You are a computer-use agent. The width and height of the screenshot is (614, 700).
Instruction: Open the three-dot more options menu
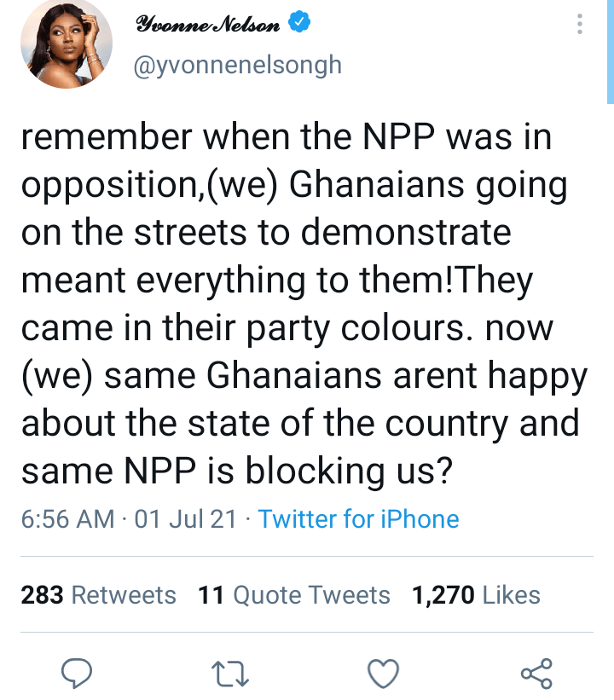pos(580,24)
